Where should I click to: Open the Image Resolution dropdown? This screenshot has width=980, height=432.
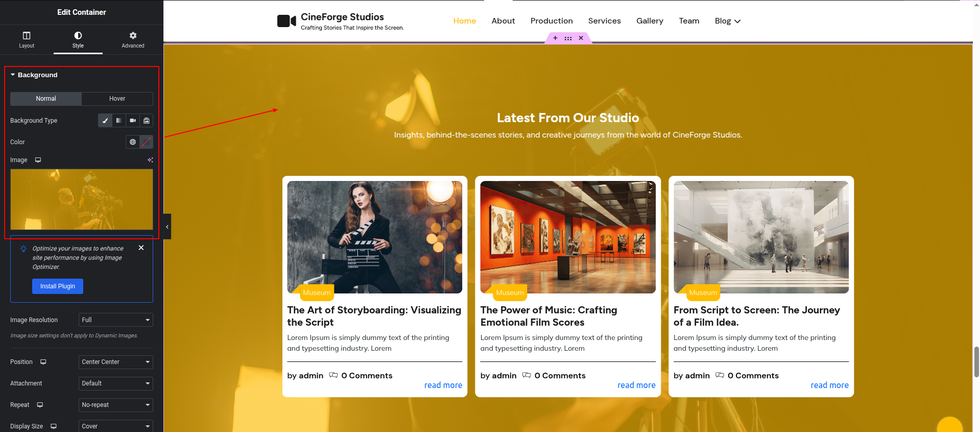(x=116, y=320)
